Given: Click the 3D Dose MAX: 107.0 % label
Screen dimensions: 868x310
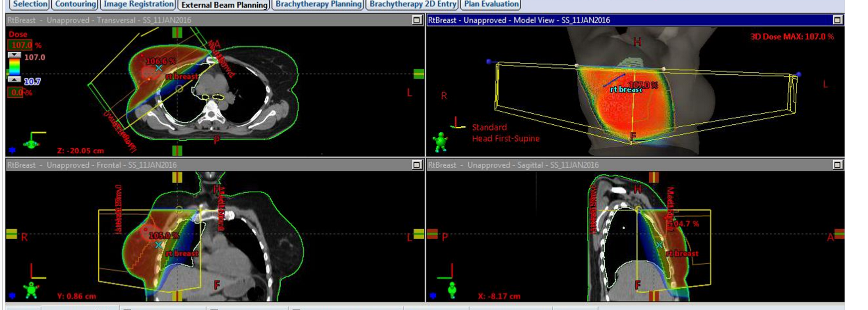Looking at the screenshot, I should pos(792,36).
